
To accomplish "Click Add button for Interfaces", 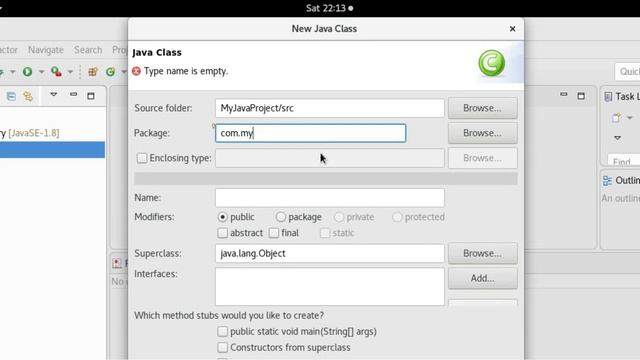I will tap(482, 278).
